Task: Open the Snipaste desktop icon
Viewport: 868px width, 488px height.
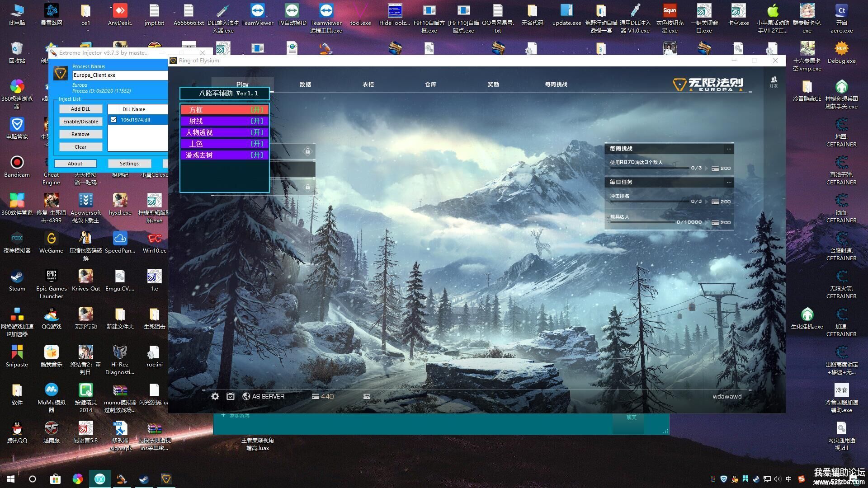Action: (17, 356)
